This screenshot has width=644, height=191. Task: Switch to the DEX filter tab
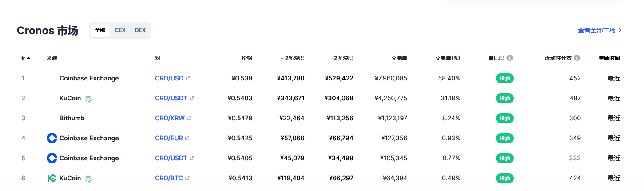[x=140, y=30]
